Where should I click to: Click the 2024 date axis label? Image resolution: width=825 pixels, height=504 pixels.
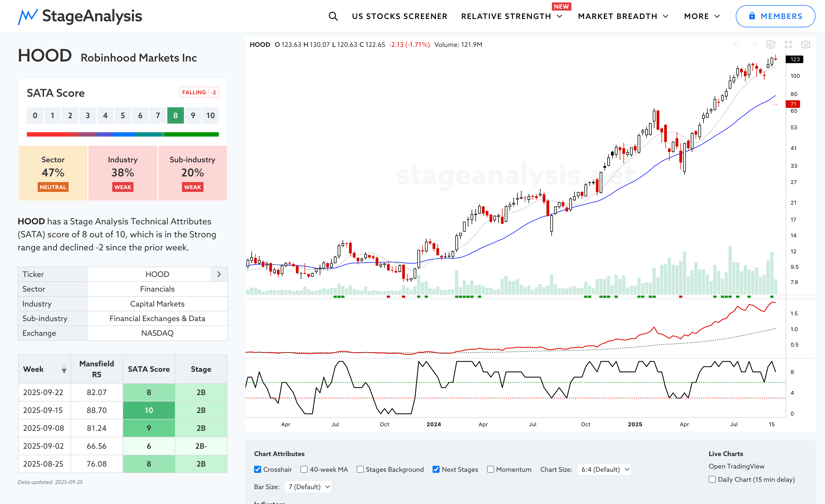434,424
